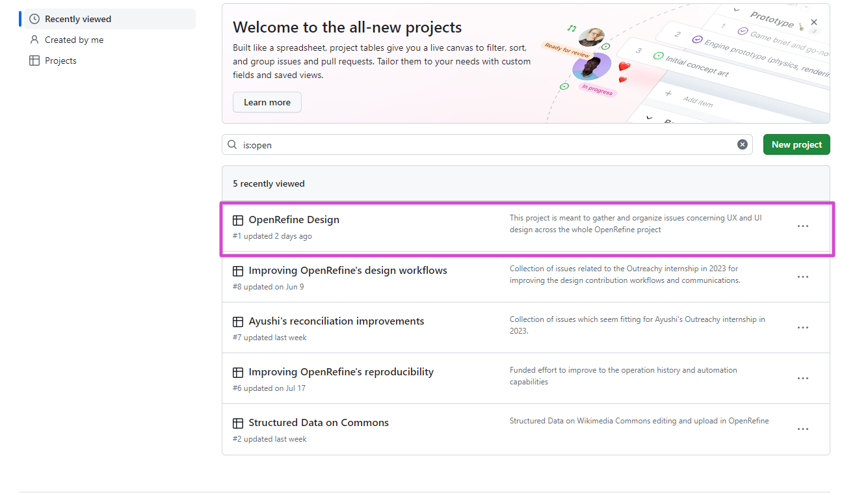Open Improving OpenRefine's reproducibility project
Screen dimensions: 868x495
click(340, 371)
